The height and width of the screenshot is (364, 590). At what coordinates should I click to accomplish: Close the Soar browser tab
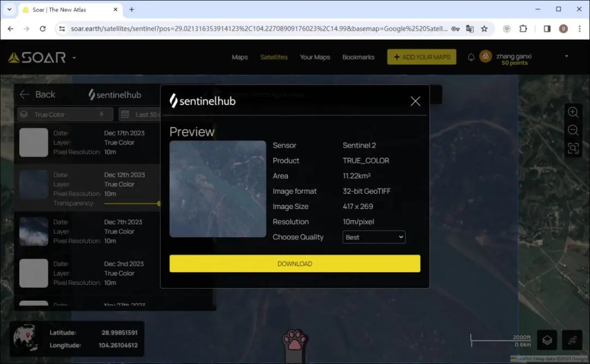pos(115,9)
